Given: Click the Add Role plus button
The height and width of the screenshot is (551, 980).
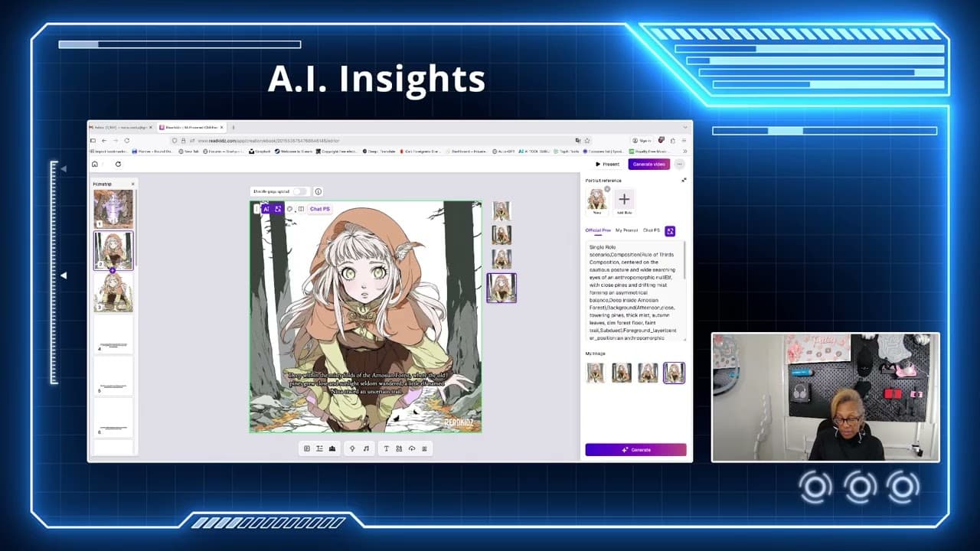Looking at the screenshot, I should pos(624,200).
